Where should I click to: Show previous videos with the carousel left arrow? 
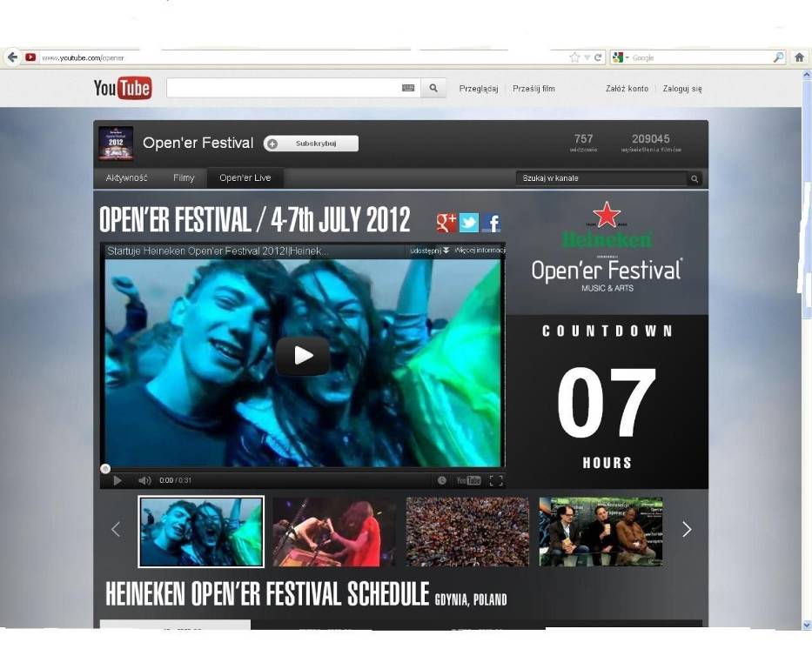(x=116, y=529)
